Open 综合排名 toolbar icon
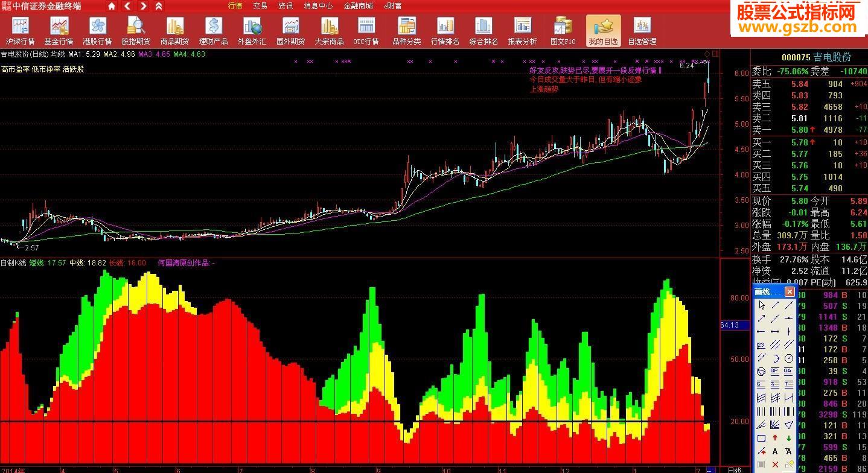The height and width of the screenshot is (473, 868). (x=483, y=31)
